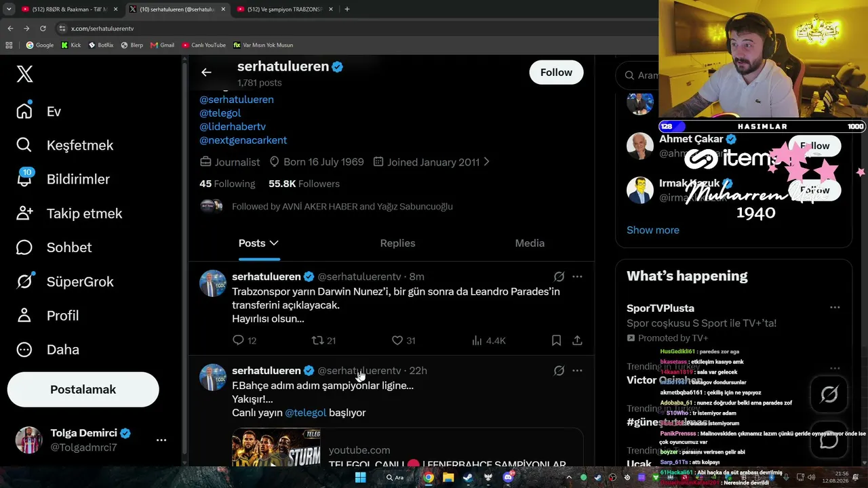Image resolution: width=868 pixels, height=488 pixels.
Task: Open Kick bookmark
Action: point(71,45)
